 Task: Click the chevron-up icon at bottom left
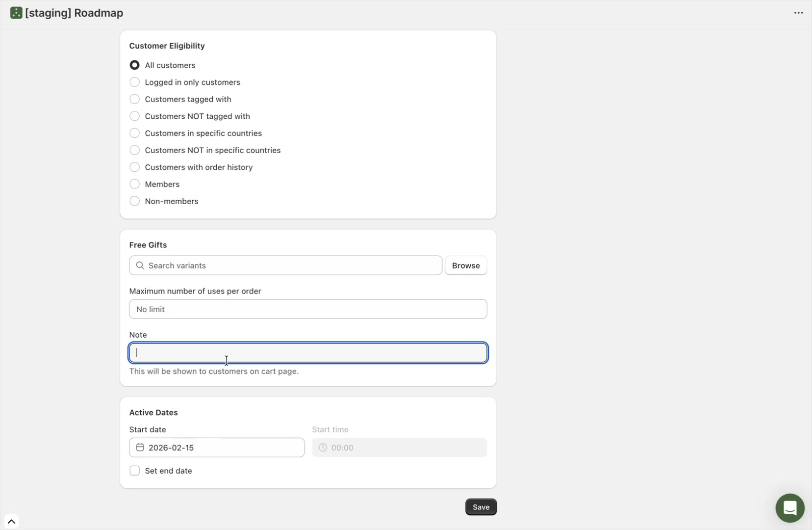pos(11,522)
